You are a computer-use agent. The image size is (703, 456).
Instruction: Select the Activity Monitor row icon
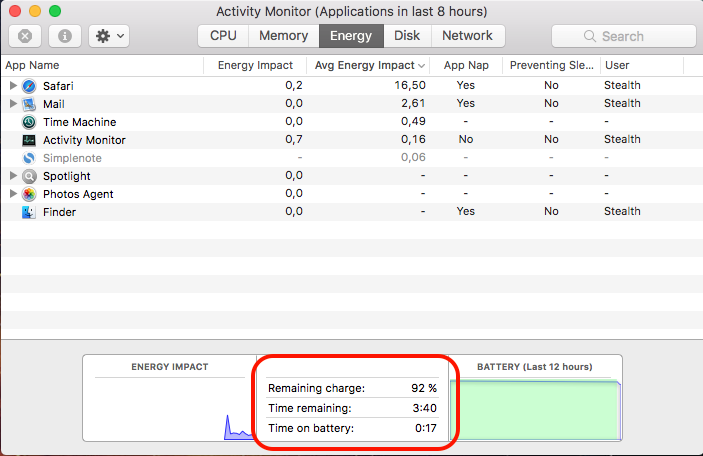tap(29, 140)
